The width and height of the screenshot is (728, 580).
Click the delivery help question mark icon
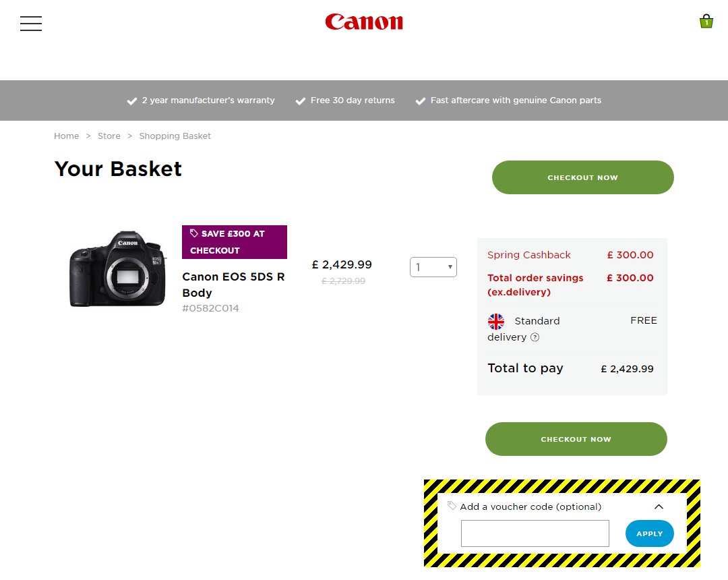(535, 337)
